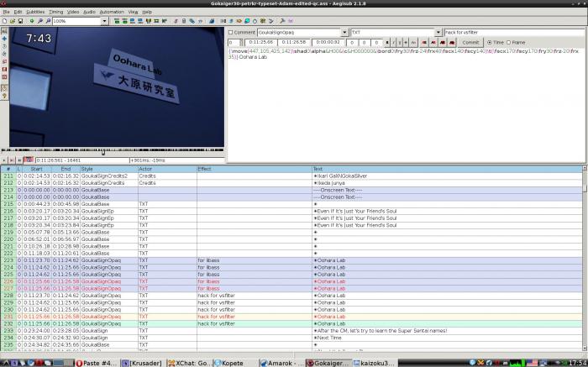Viewport: 588px width, 367px height.
Task: Switch to the Kopete taskbar window
Action: tap(235, 363)
